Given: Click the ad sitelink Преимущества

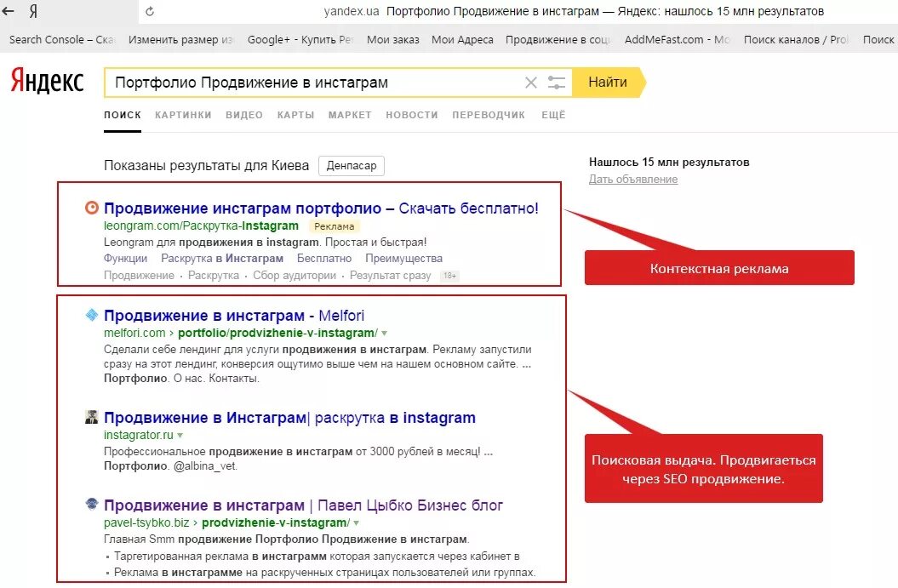Looking at the screenshot, I should tap(403, 259).
